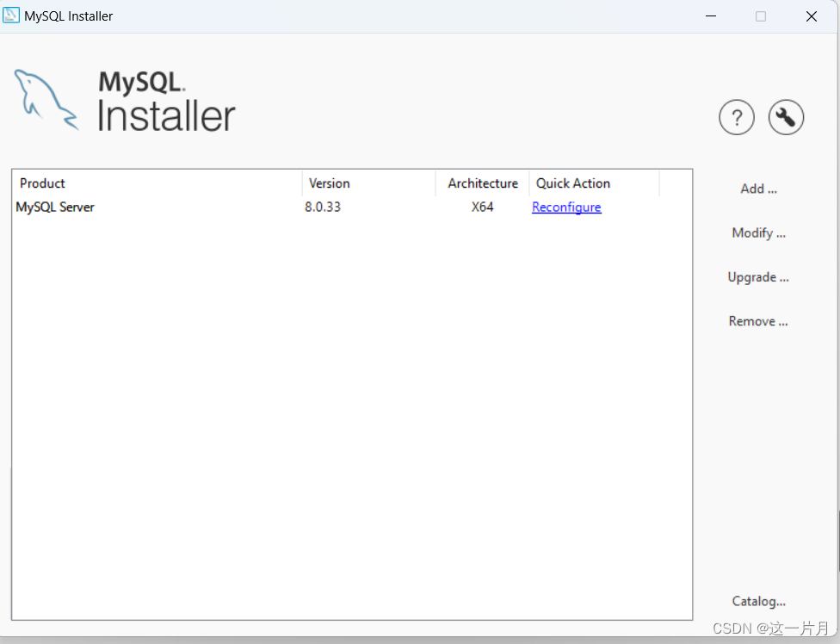Click the X64 architecture cell
This screenshot has height=644, width=840.
pos(482,207)
